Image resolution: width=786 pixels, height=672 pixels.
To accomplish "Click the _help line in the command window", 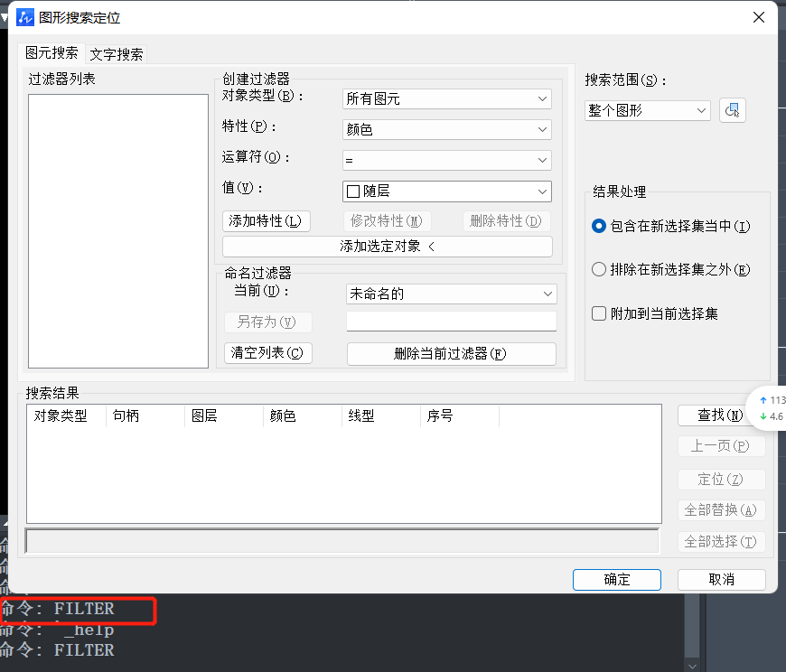I will pos(57,630).
